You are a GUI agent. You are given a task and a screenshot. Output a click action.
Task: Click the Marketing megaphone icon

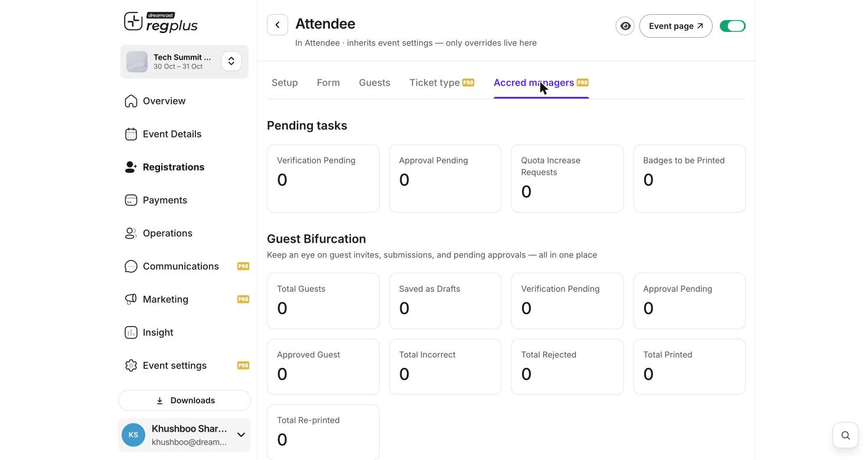click(x=131, y=299)
